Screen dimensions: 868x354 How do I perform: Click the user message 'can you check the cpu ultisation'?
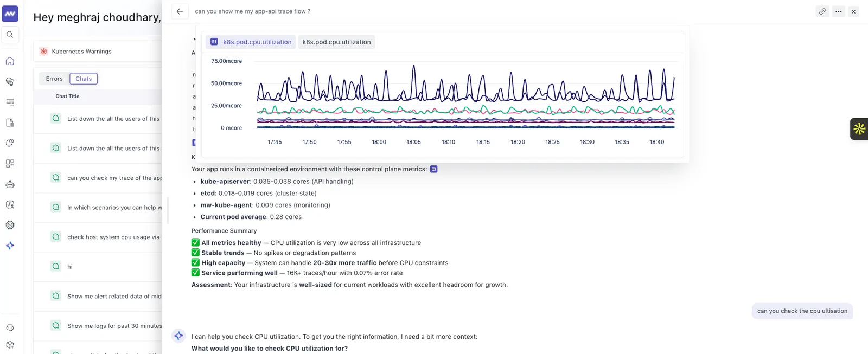pos(802,311)
